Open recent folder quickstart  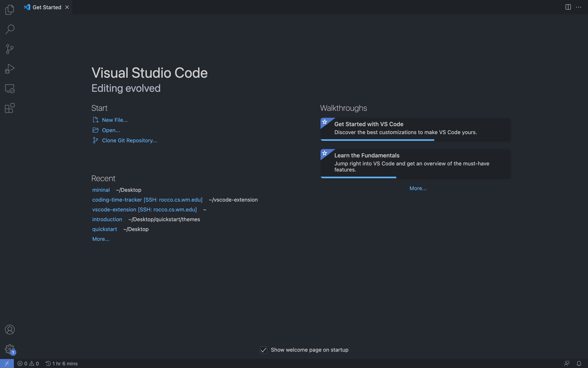(x=105, y=229)
